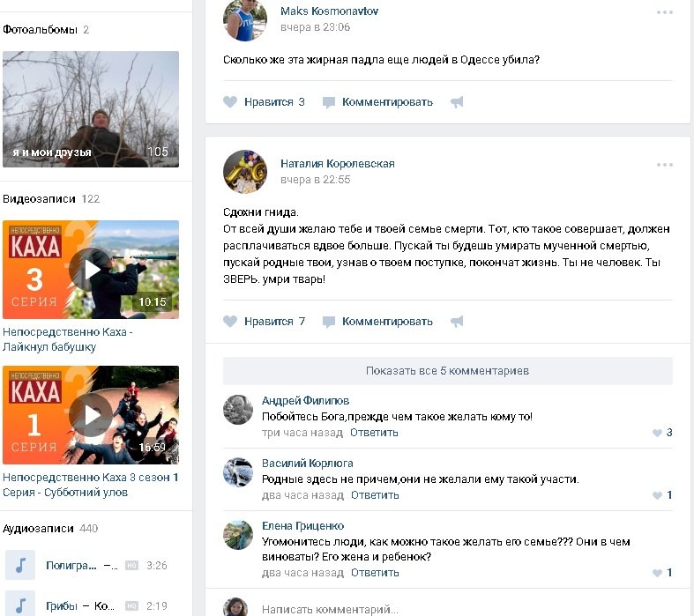Open the я и мои друзья photo album
694x616 pixels.
[91, 109]
